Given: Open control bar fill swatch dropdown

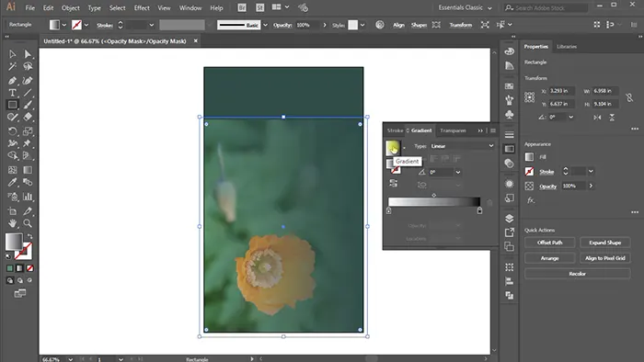Looking at the screenshot, I should 64,25.
